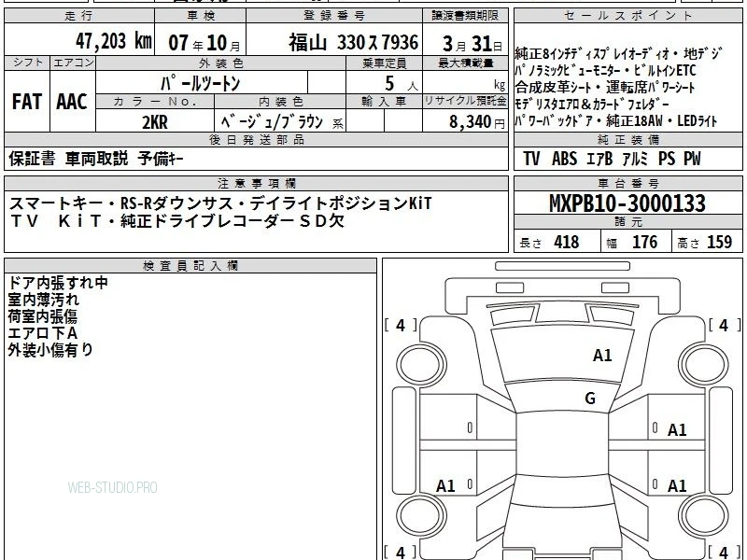Click the G mark on the windshield

click(x=590, y=398)
